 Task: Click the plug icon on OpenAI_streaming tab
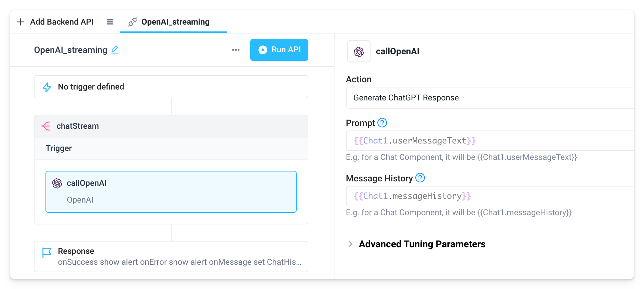pos(132,22)
